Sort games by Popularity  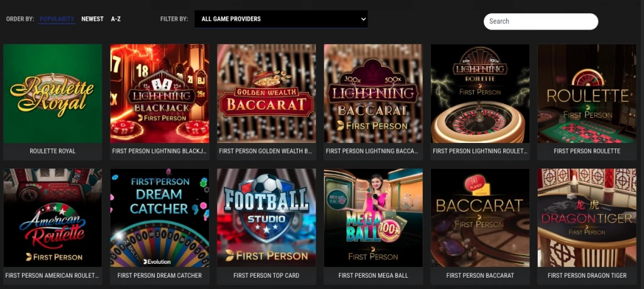(57, 19)
